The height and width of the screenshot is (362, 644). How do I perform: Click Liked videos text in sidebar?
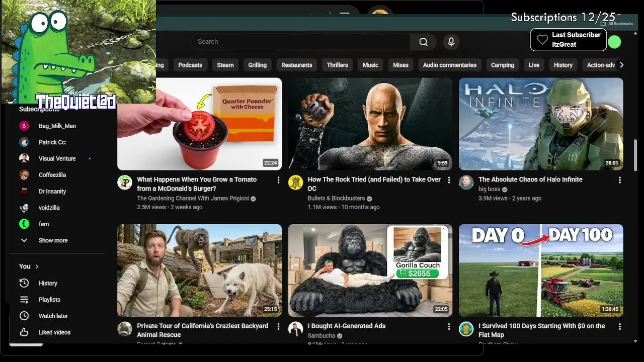click(x=54, y=332)
